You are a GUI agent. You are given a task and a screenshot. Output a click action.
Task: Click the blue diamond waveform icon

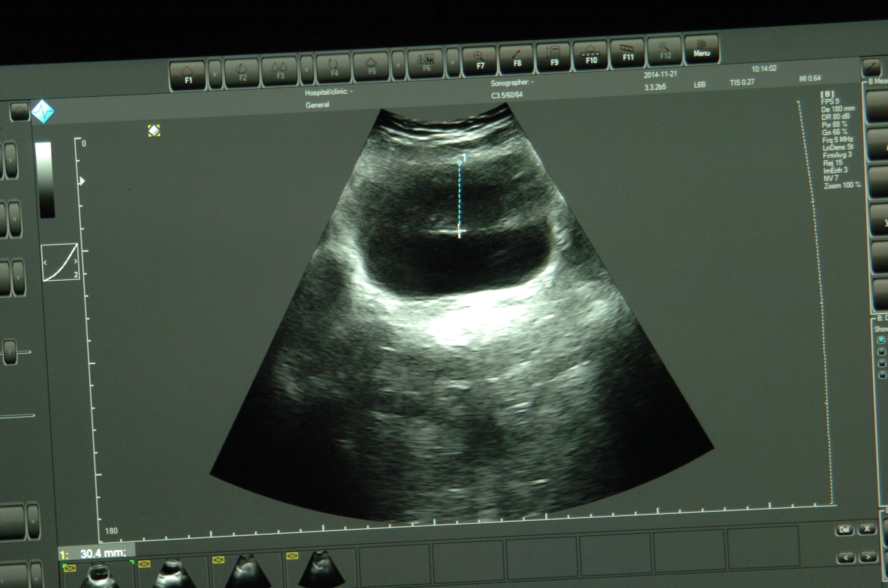click(x=43, y=111)
